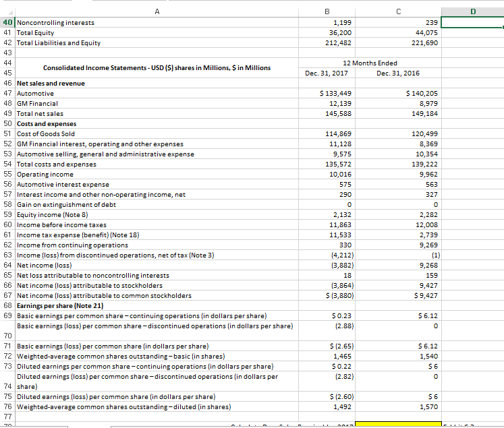This screenshot has height=428, width=504.
Task: Select row 40 header
Action: click(x=7, y=22)
